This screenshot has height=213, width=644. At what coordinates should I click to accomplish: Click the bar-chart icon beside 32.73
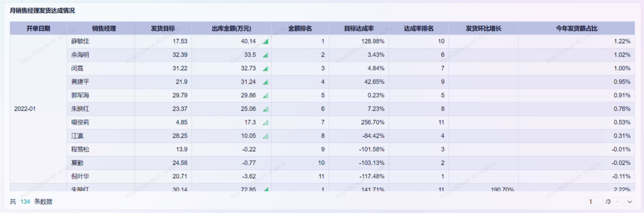tap(265, 68)
